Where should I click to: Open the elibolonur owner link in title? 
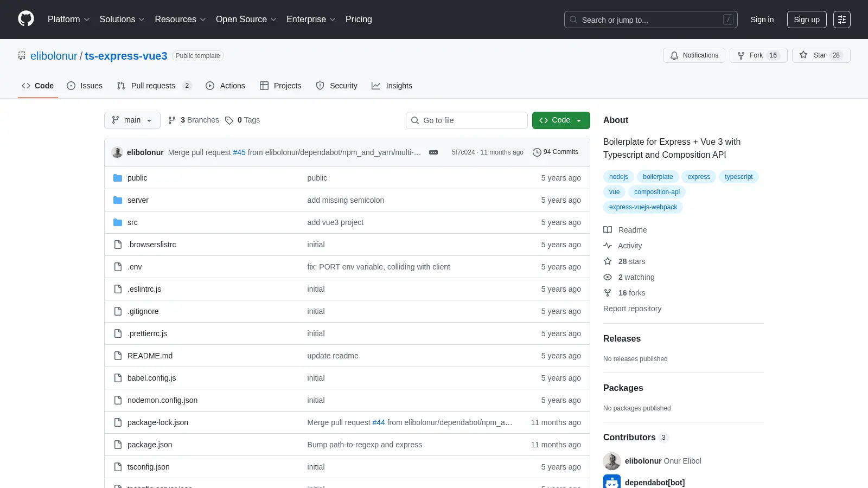point(54,56)
